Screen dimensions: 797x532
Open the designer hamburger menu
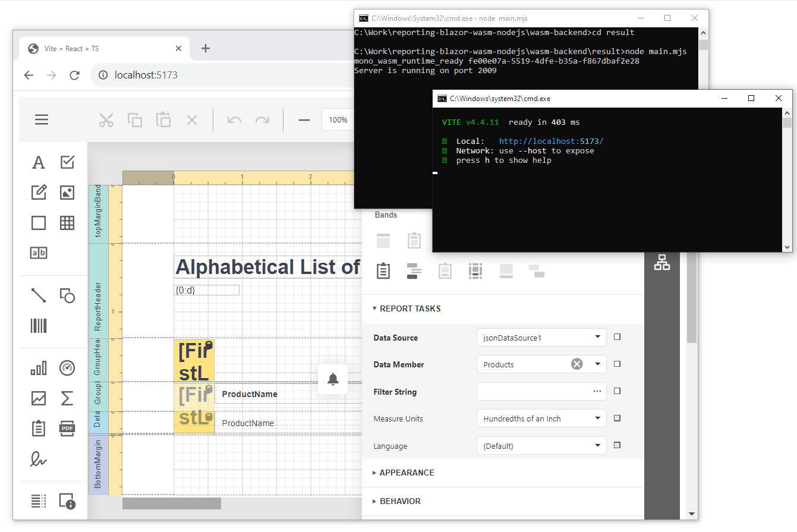[42, 120]
